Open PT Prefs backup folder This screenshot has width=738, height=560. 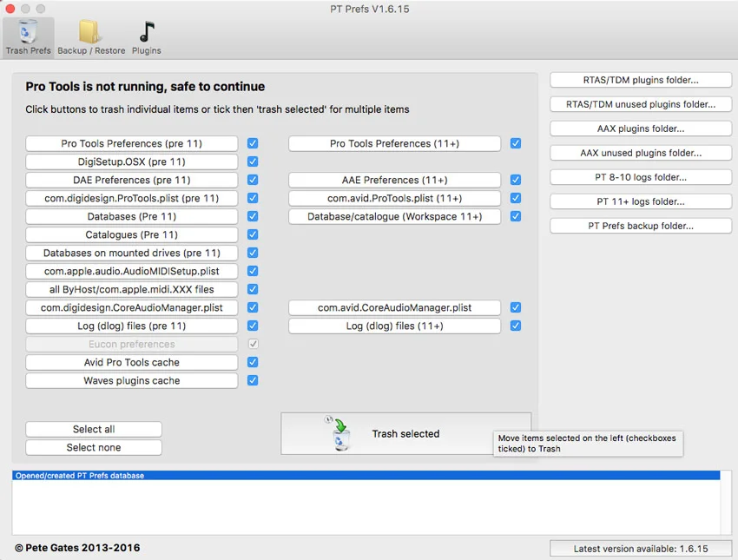[x=641, y=226]
